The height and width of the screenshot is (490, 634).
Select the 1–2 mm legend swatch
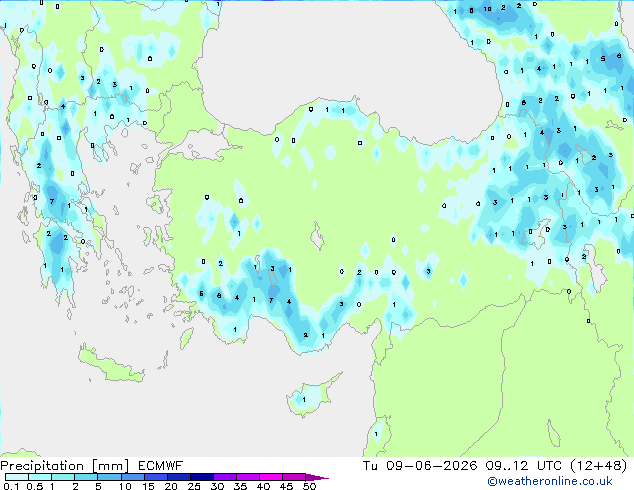[63, 477]
